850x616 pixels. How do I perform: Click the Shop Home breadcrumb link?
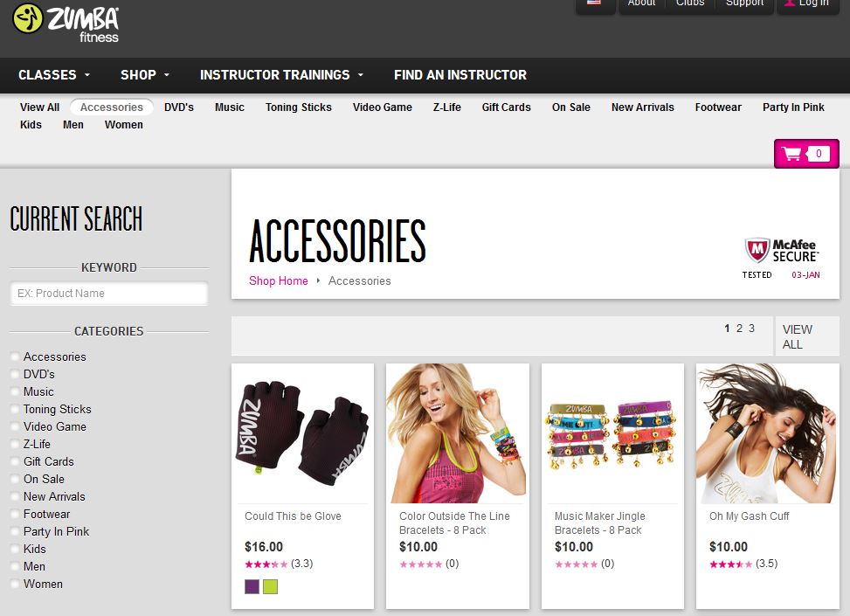[x=278, y=280]
